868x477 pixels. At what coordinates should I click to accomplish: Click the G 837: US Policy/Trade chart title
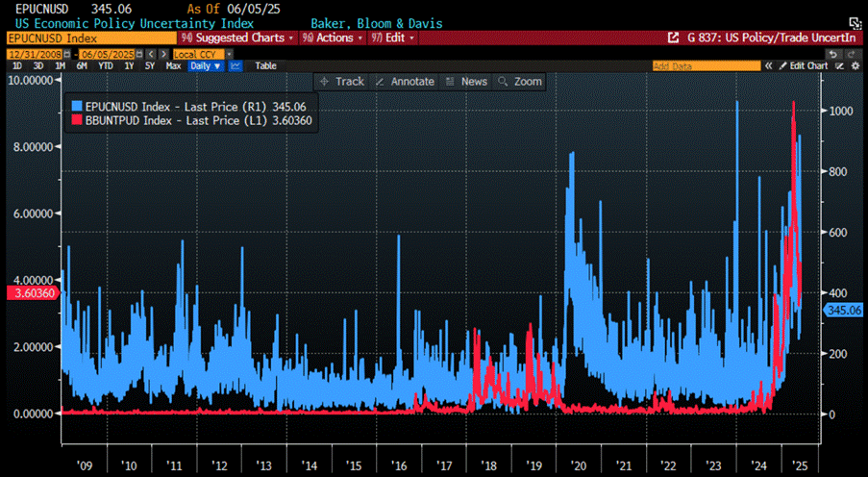(771, 38)
